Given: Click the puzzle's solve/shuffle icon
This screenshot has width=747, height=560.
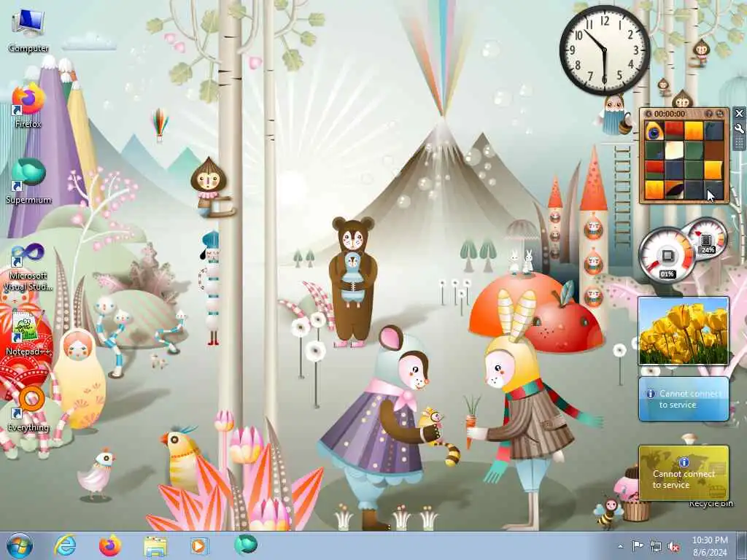Looking at the screenshot, I should (x=720, y=114).
